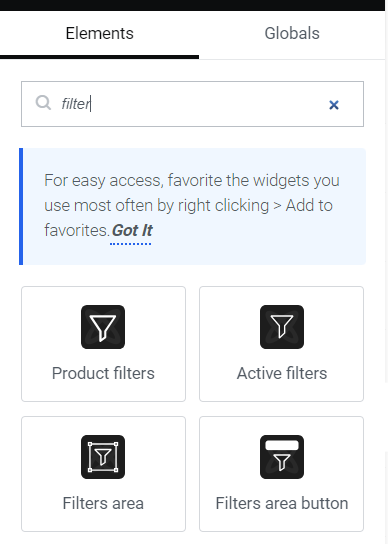Select the Active filters funnel icon

(x=282, y=327)
